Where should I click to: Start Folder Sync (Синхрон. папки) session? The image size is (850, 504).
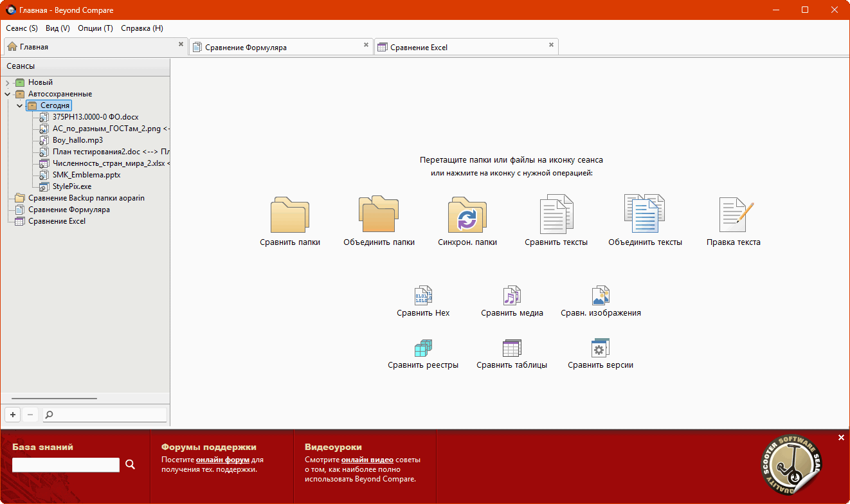pos(467,215)
